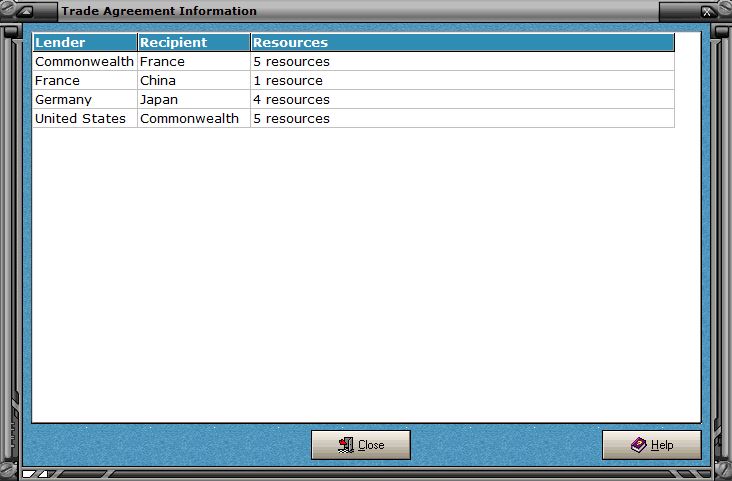Select recipient cell "Commonwealth"
The image size is (732, 481).
click(194, 119)
